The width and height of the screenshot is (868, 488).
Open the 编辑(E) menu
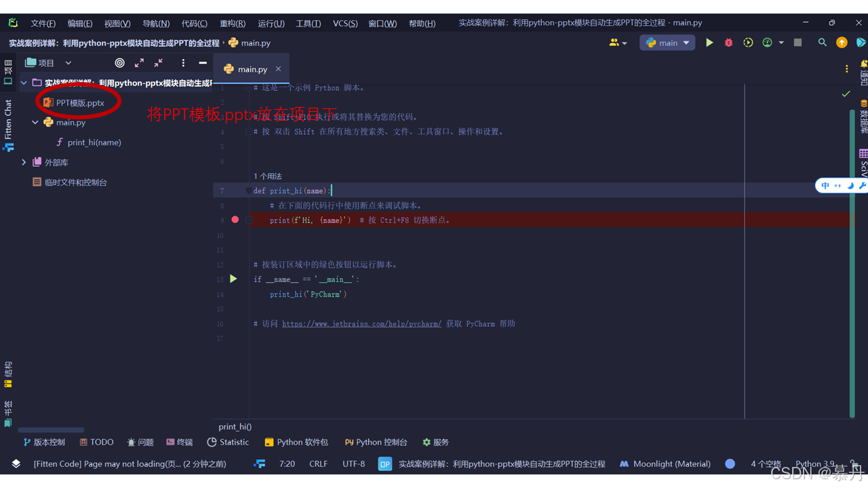pos(79,23)
